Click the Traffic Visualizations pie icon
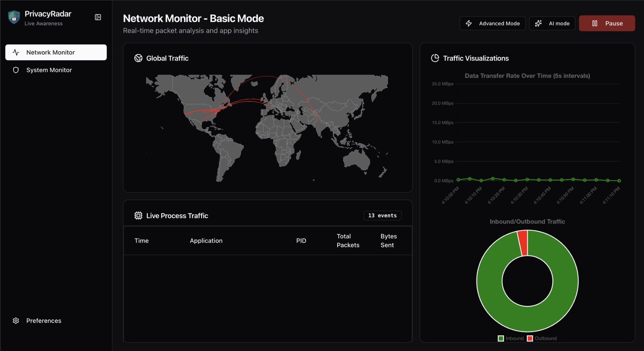The height and width of the screenshot is (351, 644). tap(435, 58)
